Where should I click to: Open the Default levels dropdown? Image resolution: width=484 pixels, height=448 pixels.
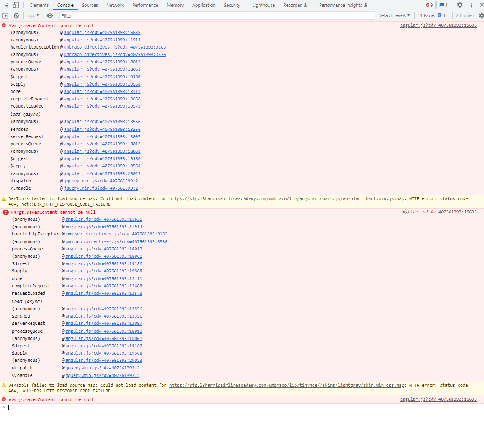394,15
